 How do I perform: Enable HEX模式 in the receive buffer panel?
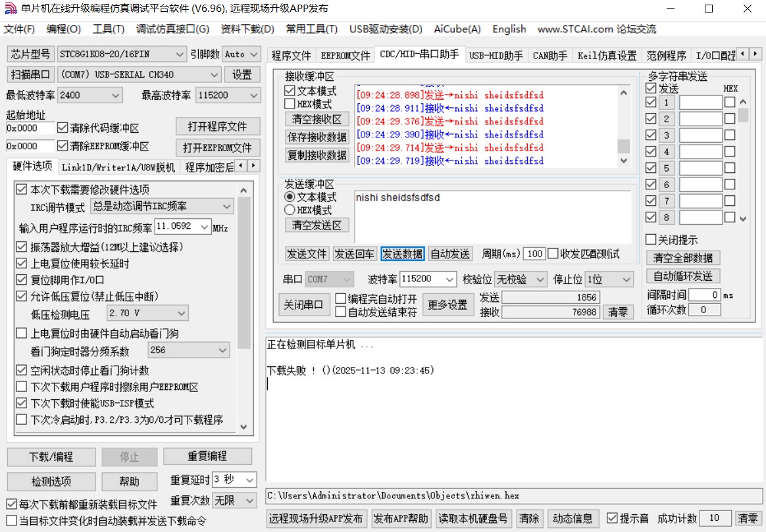[290, 103]
